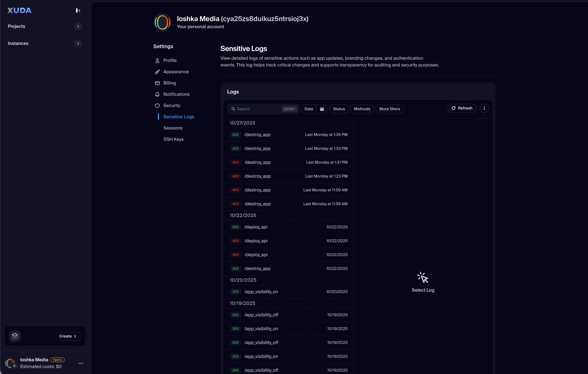Click the Ioshka Media profile avatar header

tap(162, 22)
